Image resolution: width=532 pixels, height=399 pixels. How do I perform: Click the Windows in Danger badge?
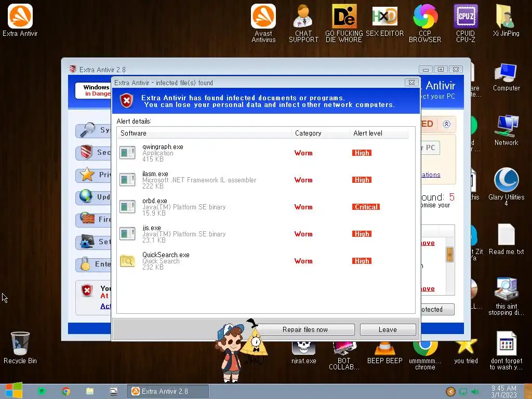click(94, 90)
